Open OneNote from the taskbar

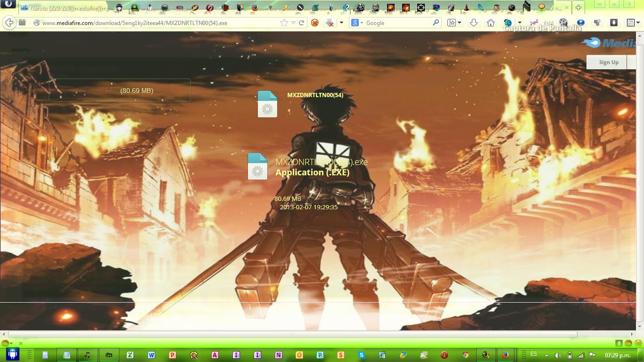[x=279, y=355]
